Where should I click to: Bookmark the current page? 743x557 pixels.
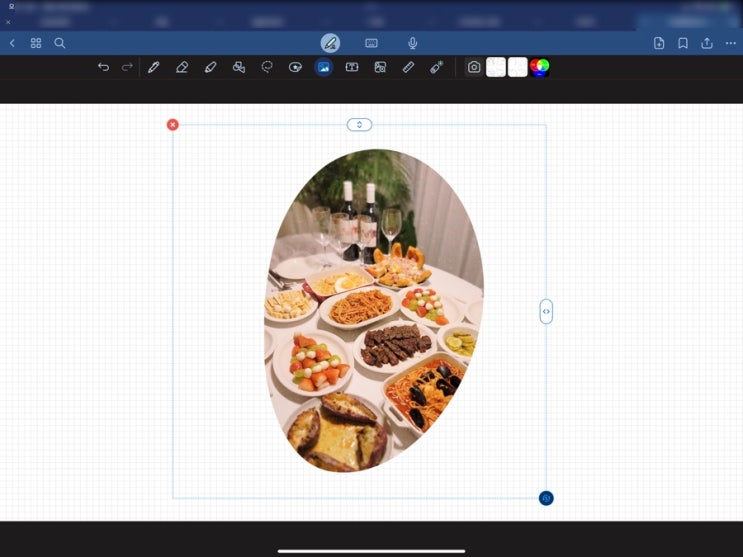[683, 43]
